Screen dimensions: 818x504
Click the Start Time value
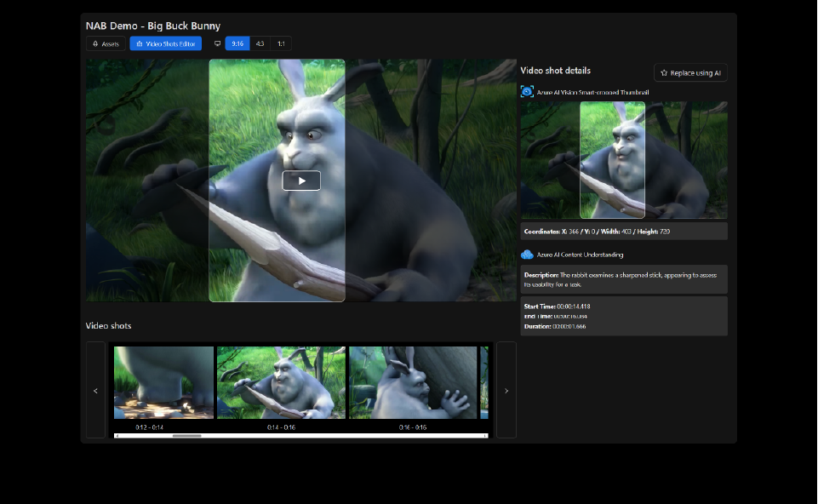(x=574, y=306)
